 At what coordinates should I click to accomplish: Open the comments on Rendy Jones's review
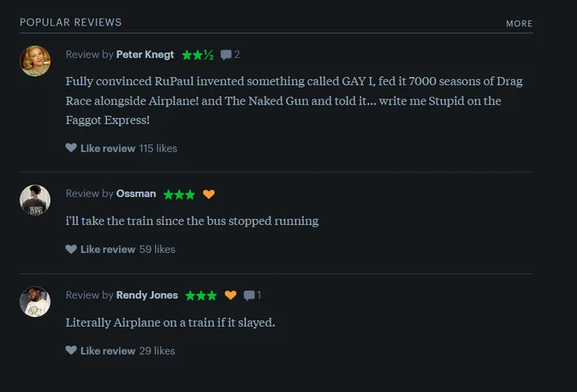(x=253, y=295)
